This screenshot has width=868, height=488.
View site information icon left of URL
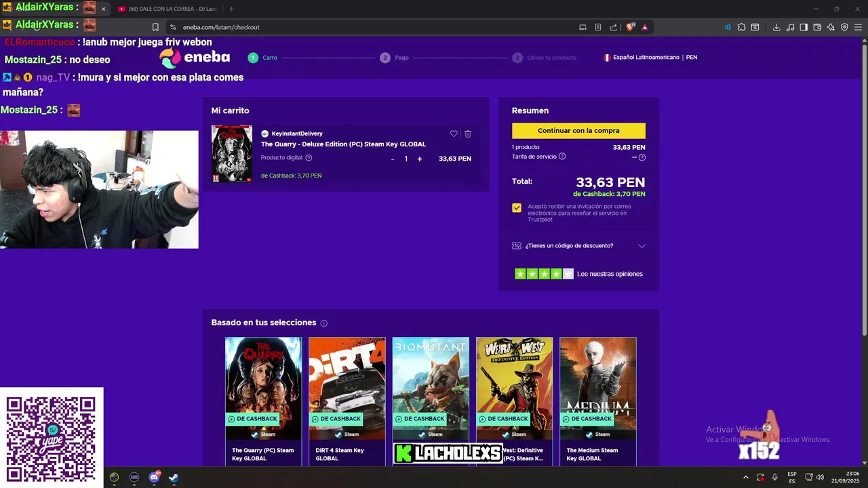[173, 27]
